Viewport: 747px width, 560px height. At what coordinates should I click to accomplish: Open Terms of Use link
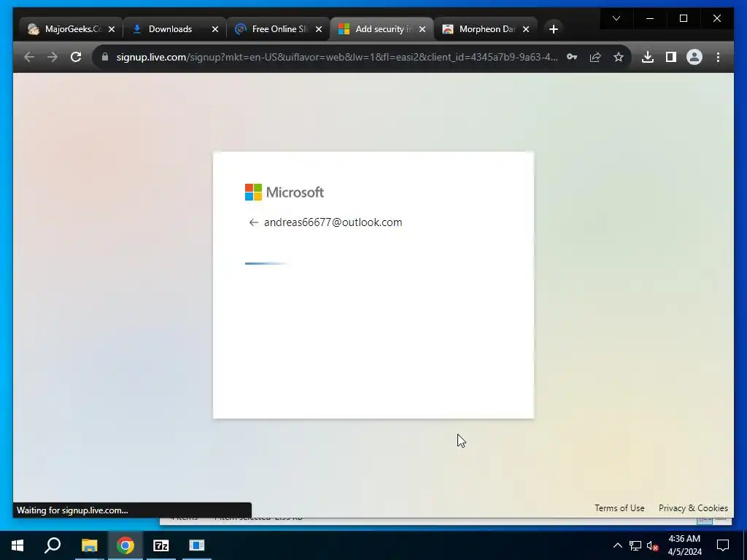[x=619, y=508]
